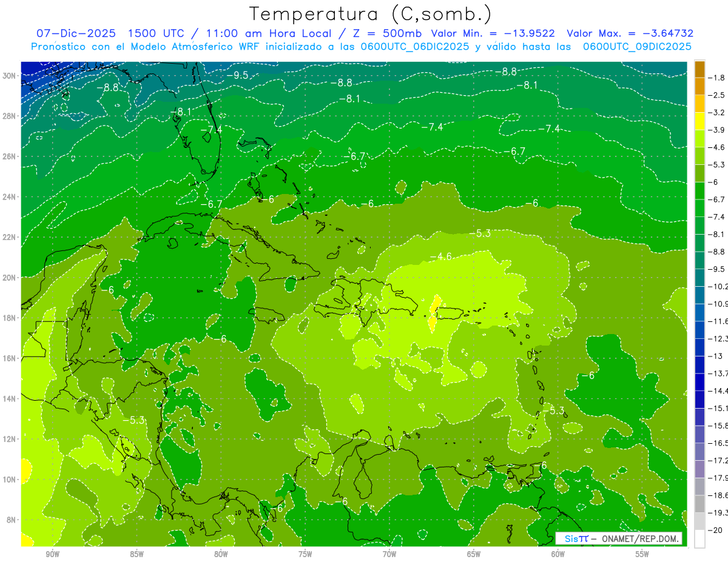Click the "-4.6" contour label on the map

pos(442,256)
